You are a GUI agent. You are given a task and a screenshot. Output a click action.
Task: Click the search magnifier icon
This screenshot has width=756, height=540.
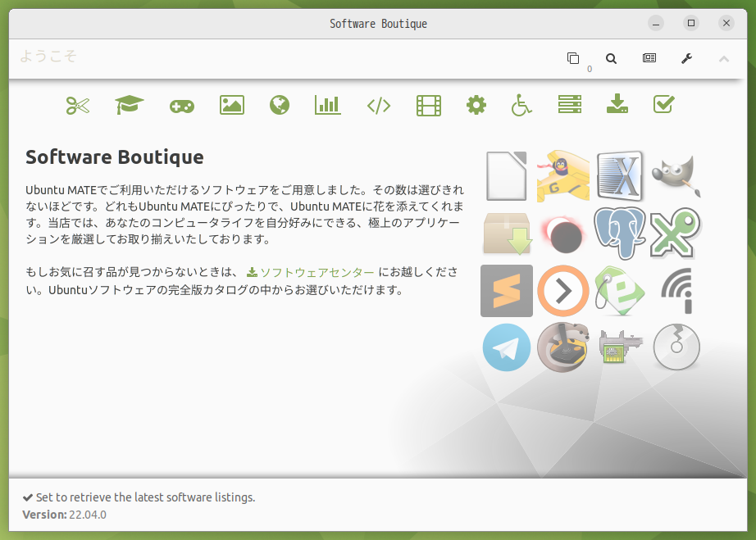click(611, 59)
